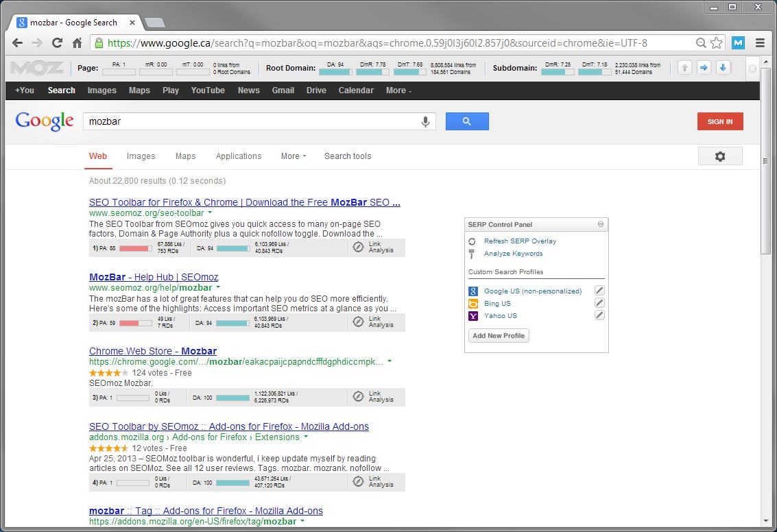Click the blue Google search button
Viewport: 777px width, 532px height.
467,121
